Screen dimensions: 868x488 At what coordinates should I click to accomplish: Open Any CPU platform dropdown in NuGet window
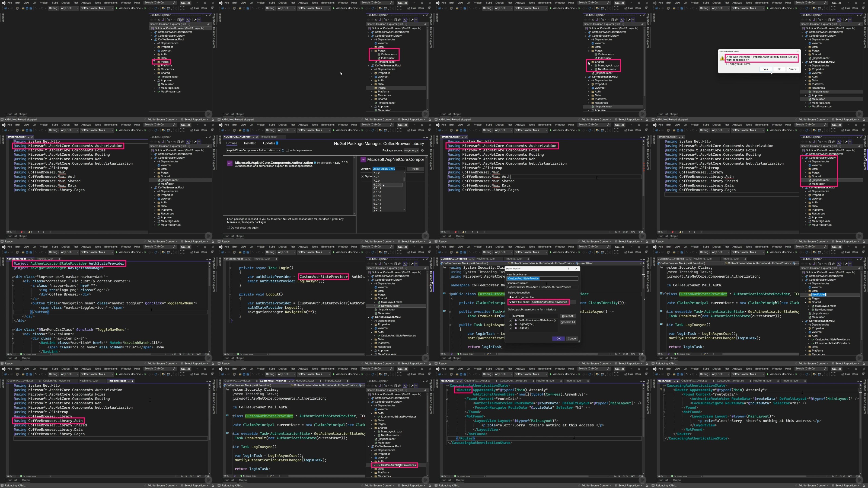point(287,130)
